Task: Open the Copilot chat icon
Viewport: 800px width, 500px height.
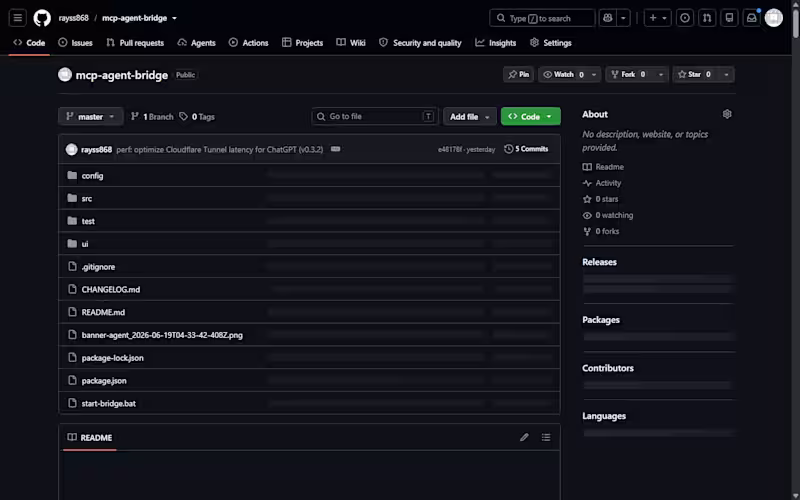Action: point(607,18)
